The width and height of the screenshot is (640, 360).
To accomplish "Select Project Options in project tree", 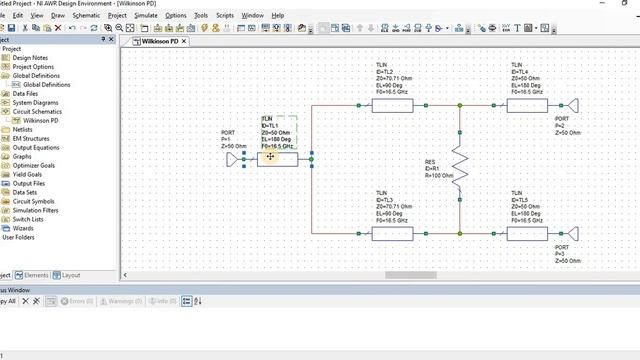I will (x=33, y=67).
